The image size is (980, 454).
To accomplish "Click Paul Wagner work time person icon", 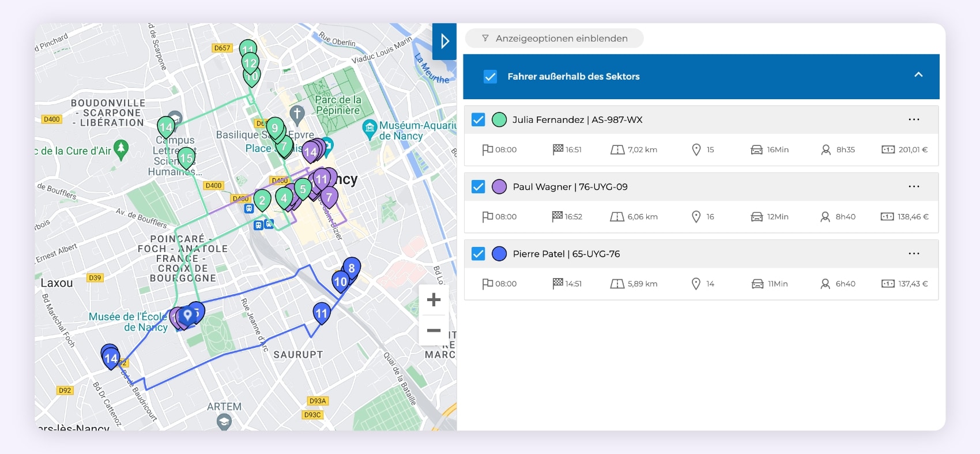I will [x=825, y=216].
